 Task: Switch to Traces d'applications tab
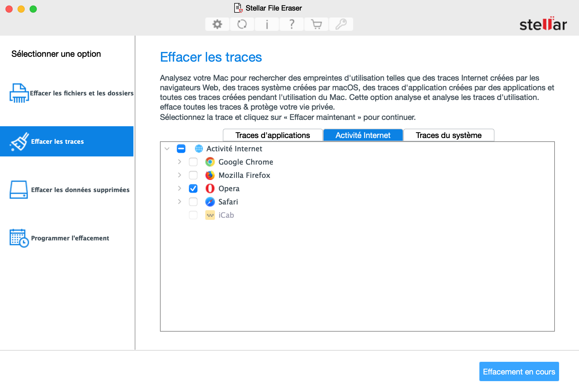273,135
